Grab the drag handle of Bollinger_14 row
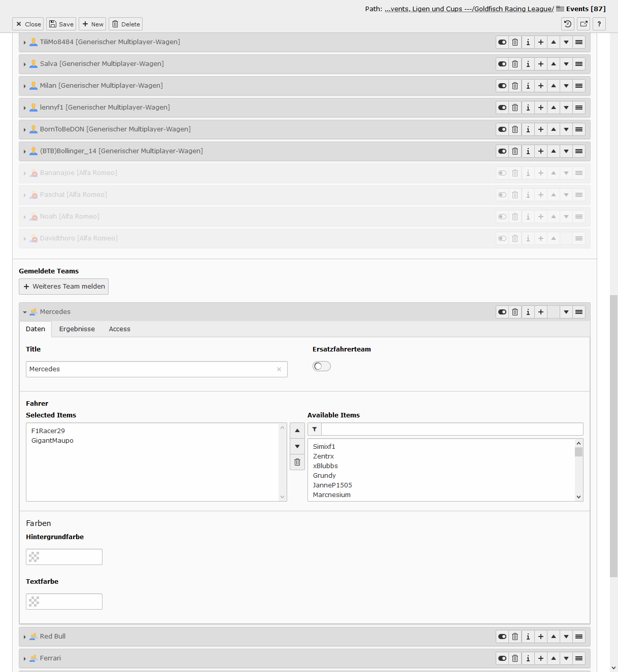 point(578,151)
